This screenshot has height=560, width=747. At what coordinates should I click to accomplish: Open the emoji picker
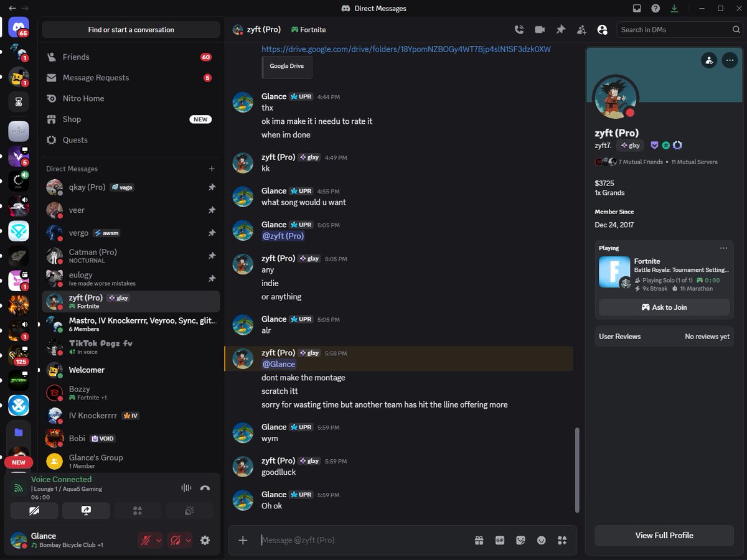point(542,540)
